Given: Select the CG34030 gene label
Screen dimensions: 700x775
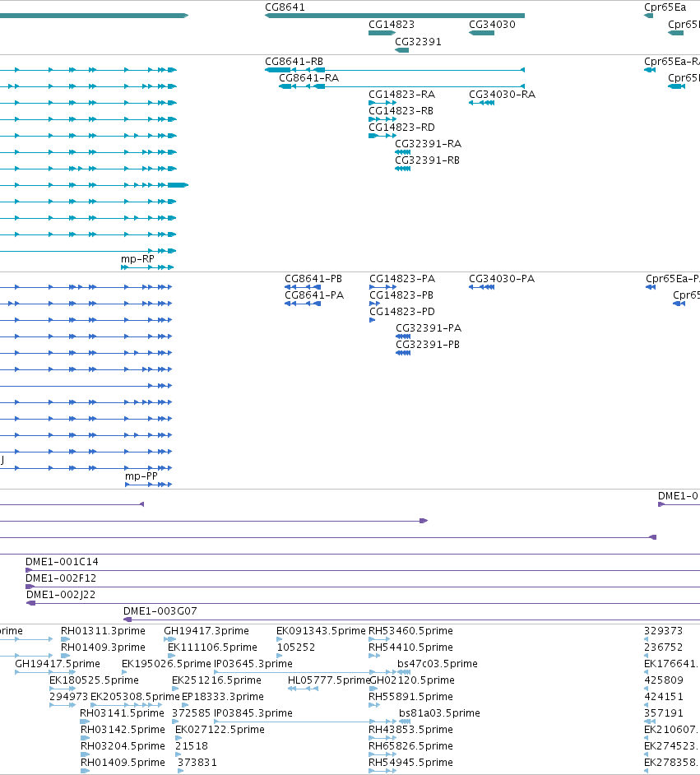Looking at the screenshot, I should pyautogui.click(x=492, y=25).
